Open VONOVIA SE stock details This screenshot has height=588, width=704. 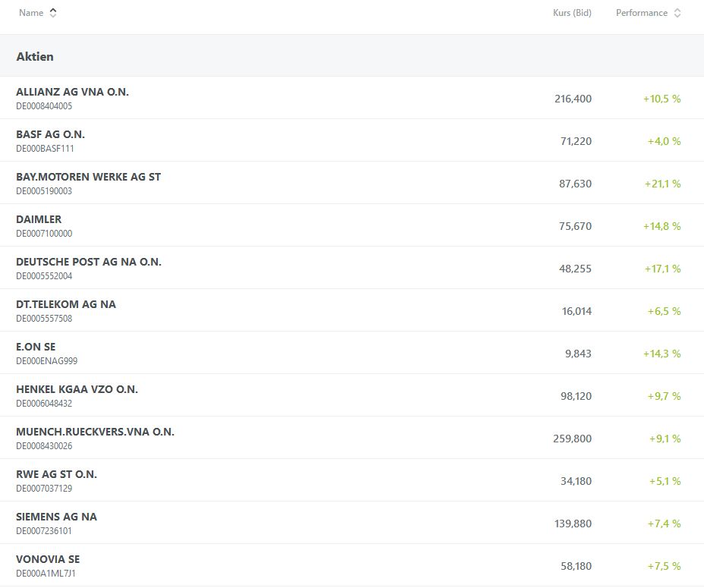[x=48, y=559]
